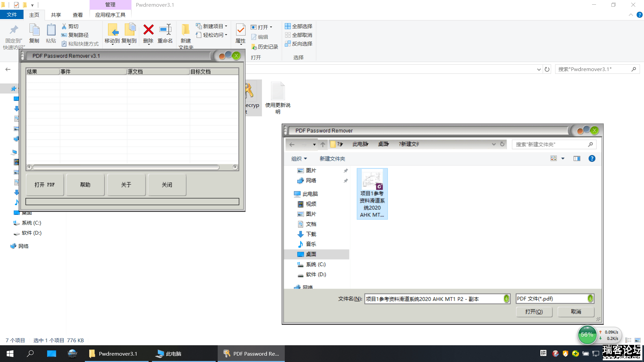
Task: Expand the ribbon Open dropdown arrow
Action: click(x=271, y=27)
